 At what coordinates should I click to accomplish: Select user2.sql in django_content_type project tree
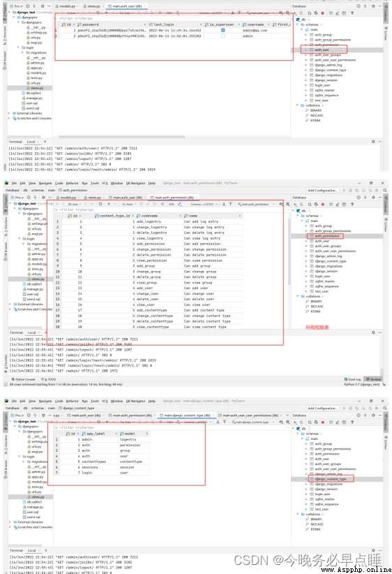pos(33,517)
